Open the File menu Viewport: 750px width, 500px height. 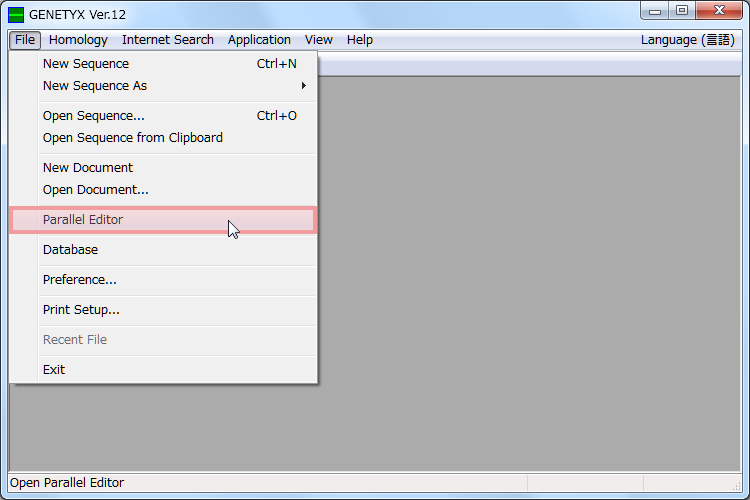coord(25,40)
